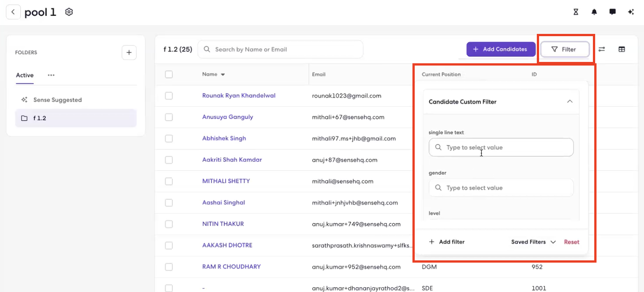Open notifications bell icon

pyautogui.click(x=594, y=12)
